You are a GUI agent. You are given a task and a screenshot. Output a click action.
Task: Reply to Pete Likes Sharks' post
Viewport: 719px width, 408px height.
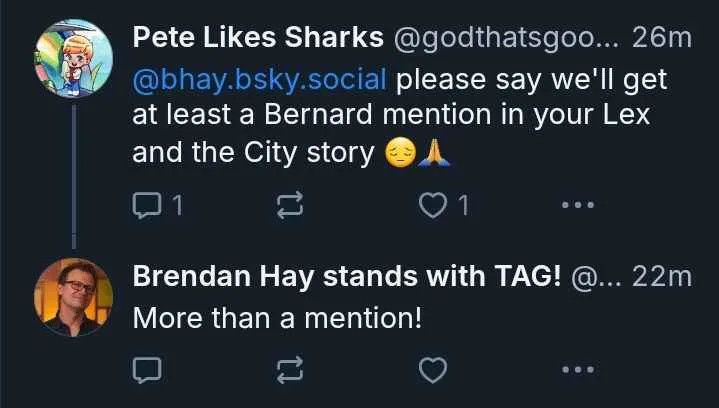[x=147, y=207]
